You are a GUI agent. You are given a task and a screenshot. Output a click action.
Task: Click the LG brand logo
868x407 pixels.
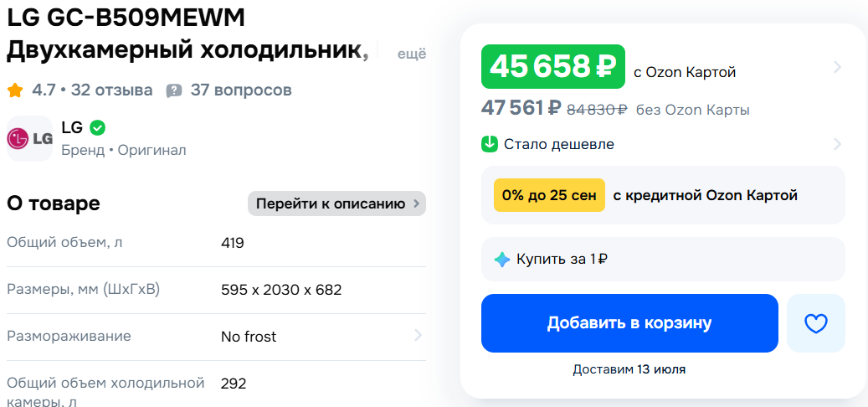29,138
